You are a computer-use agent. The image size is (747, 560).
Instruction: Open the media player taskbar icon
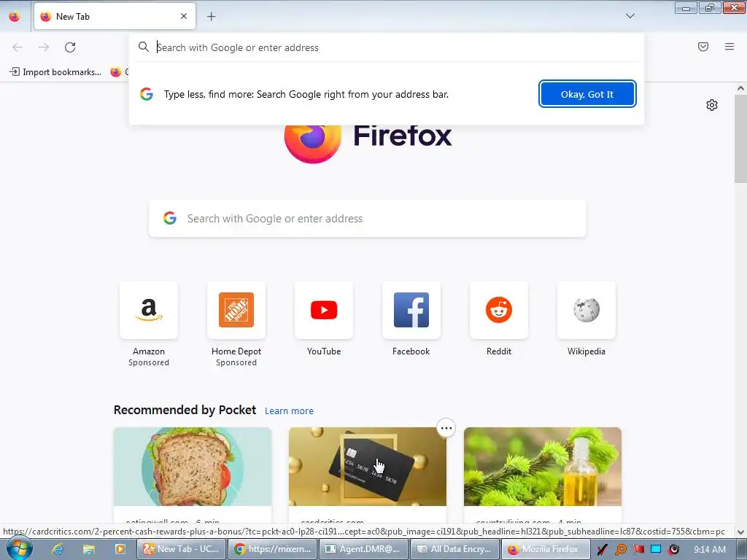pos(120,549)
